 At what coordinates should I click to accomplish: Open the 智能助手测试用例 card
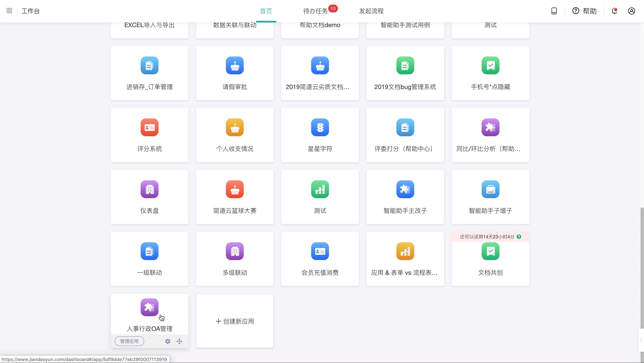(405, 30)
